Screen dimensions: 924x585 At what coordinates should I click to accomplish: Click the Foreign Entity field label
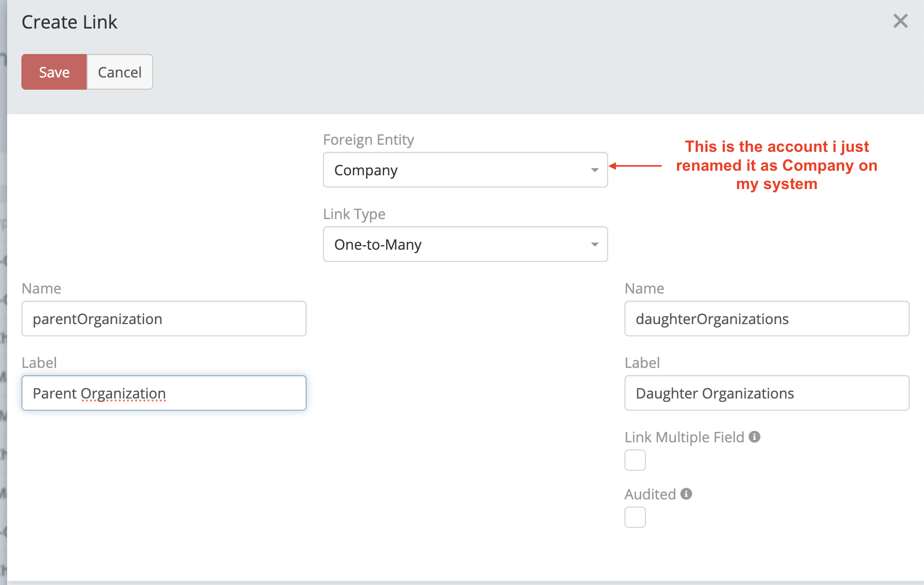[368, 140]
